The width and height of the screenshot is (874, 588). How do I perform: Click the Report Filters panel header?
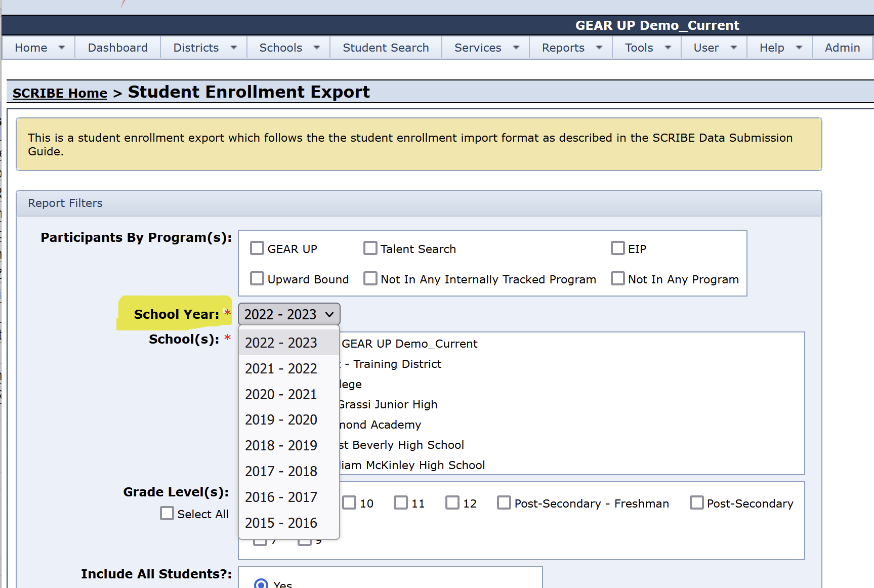419,203
